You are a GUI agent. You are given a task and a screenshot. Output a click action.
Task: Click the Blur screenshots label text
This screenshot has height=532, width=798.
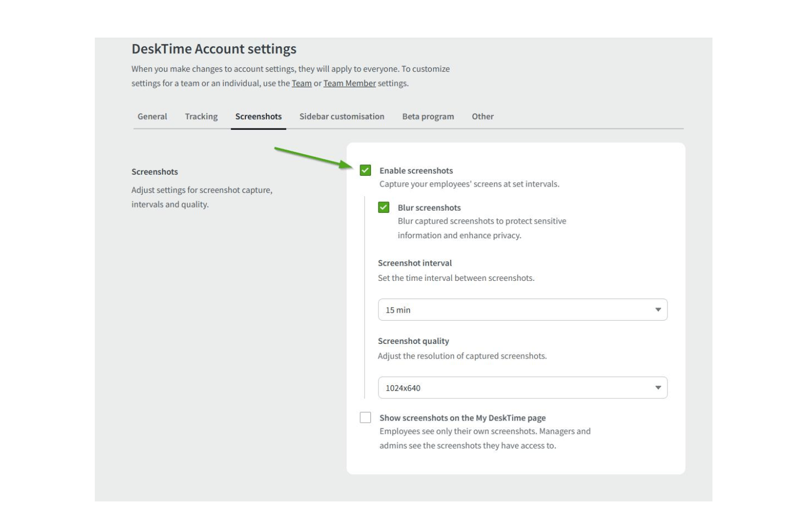[429, 208]
